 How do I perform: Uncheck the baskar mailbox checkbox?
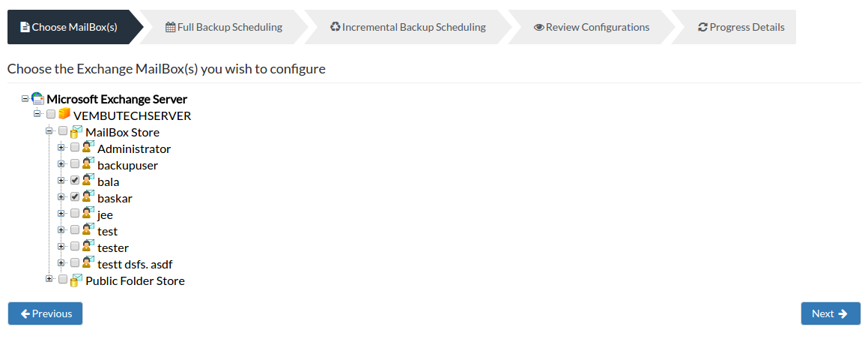coord(75,196)
